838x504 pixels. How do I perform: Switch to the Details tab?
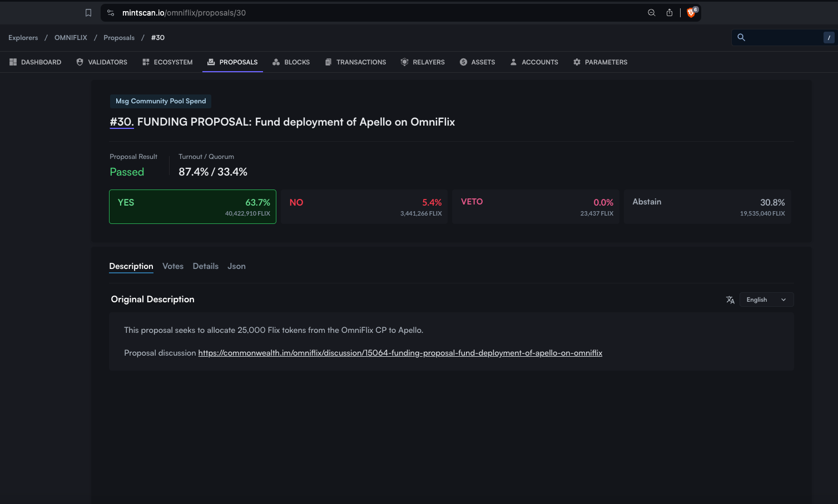[206, 266]
